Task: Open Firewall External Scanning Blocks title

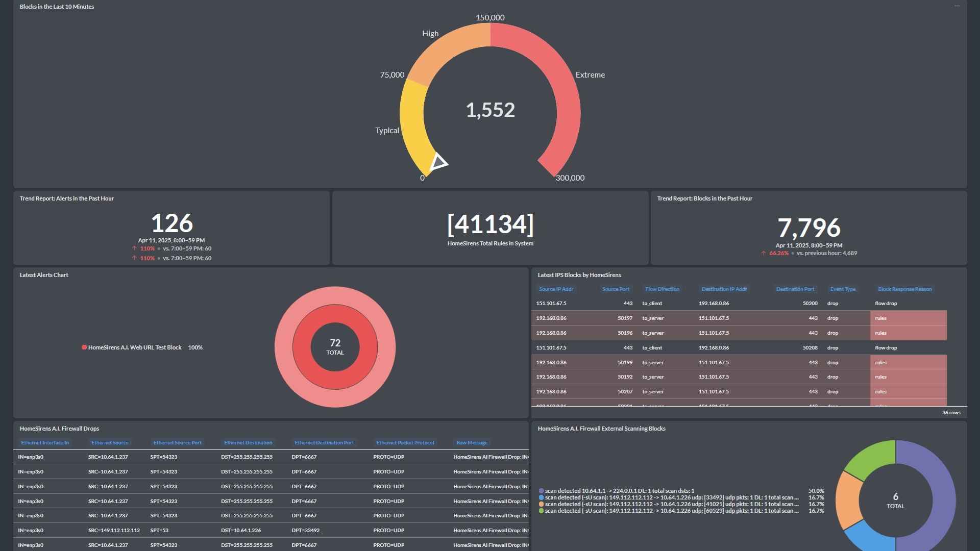Action: pyautogui.click(x=601, y=429)
